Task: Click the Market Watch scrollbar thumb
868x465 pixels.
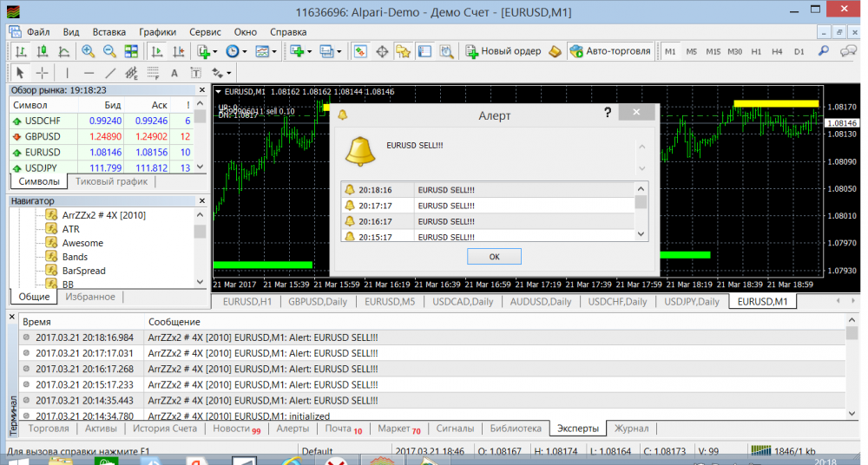Action: pos(200,115)
